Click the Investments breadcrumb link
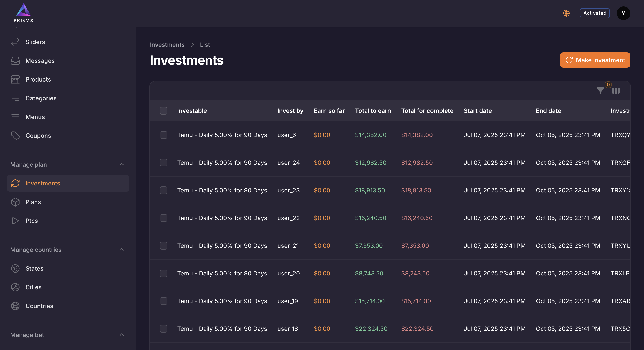This screenshot has height=350, width=644. 167,44
